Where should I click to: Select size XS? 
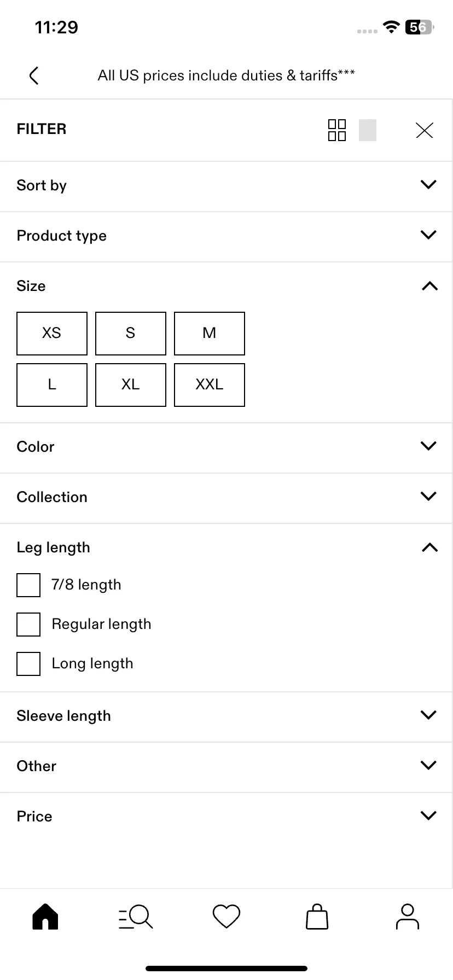(52, 334)
